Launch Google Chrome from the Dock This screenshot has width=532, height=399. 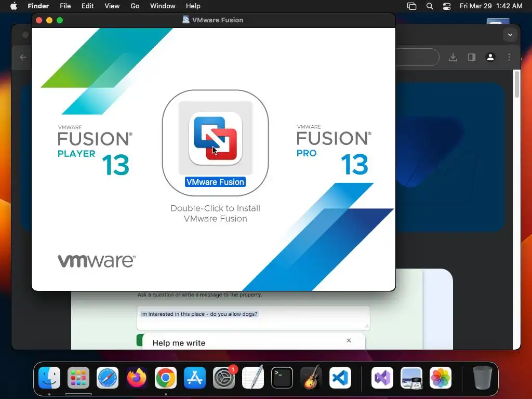pos(166,378)
